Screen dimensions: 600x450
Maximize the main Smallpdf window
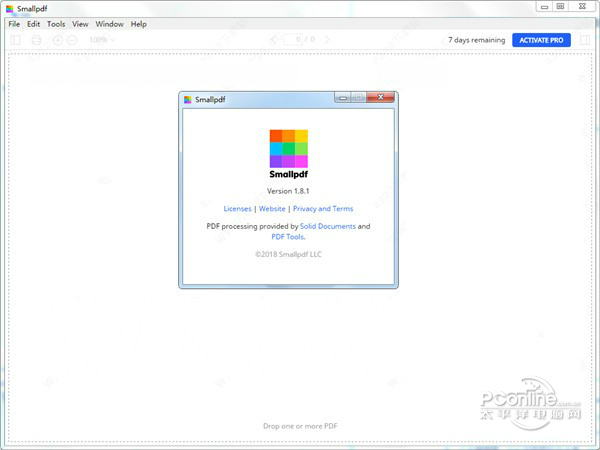[560, 7]
